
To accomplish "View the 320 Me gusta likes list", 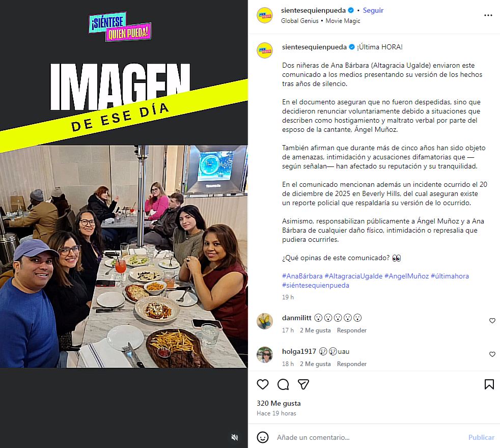I will click(x=279, y=403).
